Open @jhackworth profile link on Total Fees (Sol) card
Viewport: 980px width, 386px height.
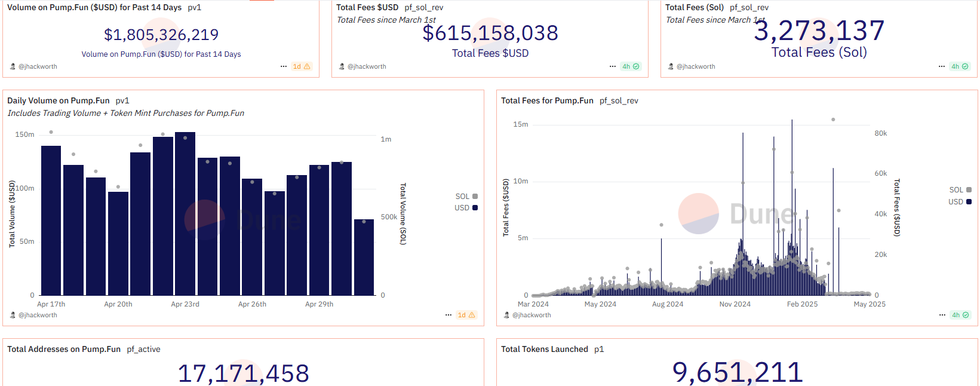pyautogui.click(x=696, y=66)
